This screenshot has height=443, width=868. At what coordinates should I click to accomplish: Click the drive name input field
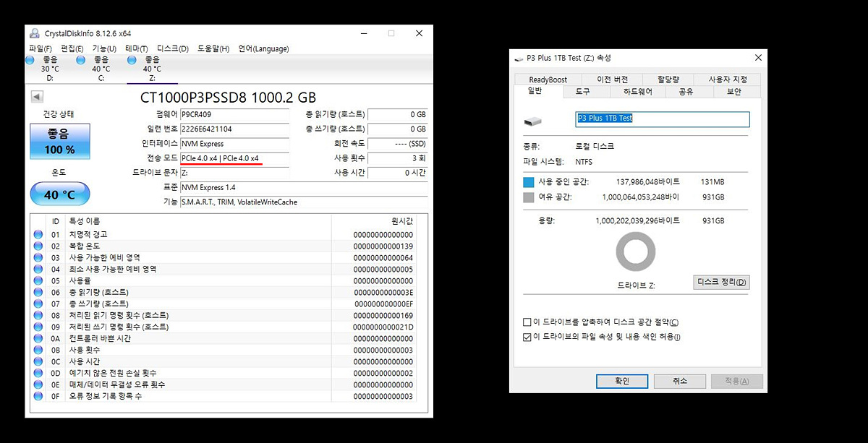pyautogui.click(x=663, y=119)
